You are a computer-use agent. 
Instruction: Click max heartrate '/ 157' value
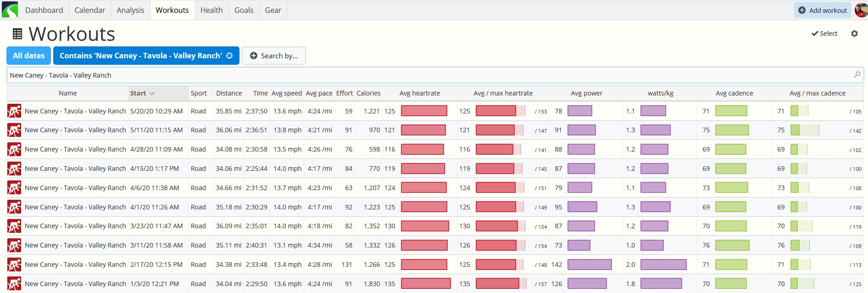coord(540,284)
